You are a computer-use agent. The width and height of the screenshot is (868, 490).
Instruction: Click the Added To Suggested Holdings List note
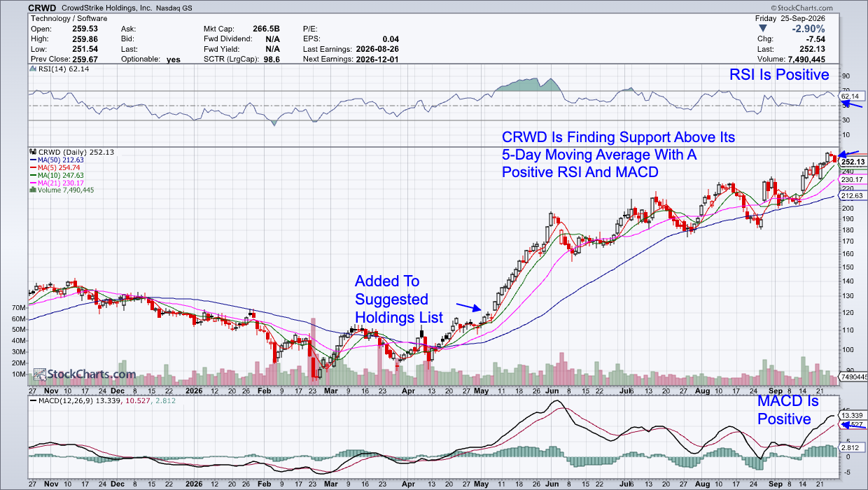pos(399,299)
